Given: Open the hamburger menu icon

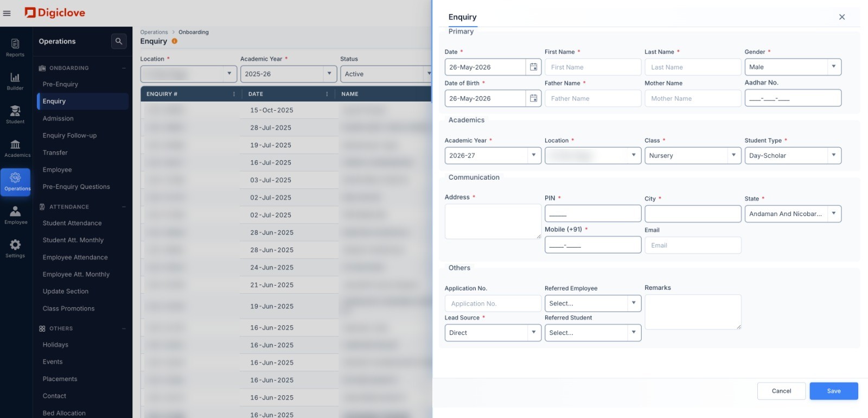Looking at the screenshot, I should click(x=7, y=14).
